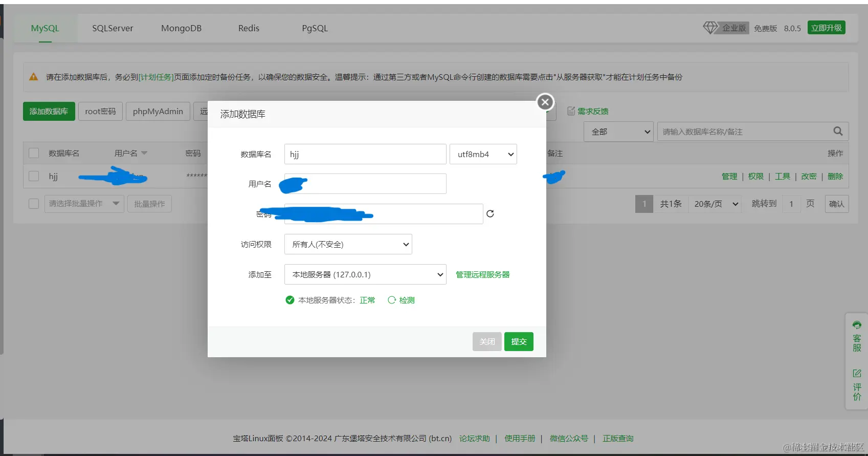Click the 需求反馈 link

[x=593, y=111]
